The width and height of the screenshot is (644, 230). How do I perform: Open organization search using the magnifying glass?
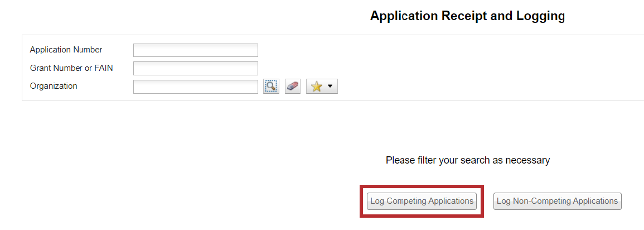271,87
